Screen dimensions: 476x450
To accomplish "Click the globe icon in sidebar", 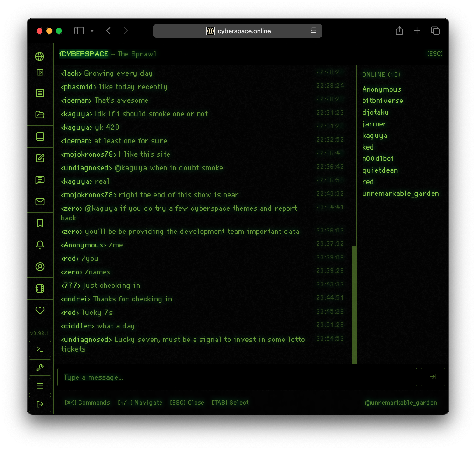I will 40,56.
